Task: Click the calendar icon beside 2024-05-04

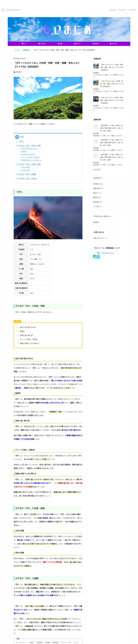Action: pyautogui.click(x=14, y=58)
